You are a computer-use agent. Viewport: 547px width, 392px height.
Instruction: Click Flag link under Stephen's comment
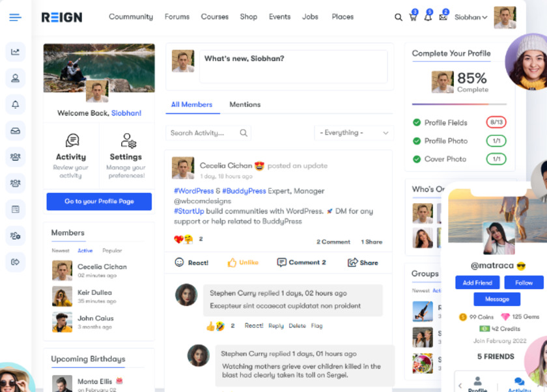coord(316,326)
